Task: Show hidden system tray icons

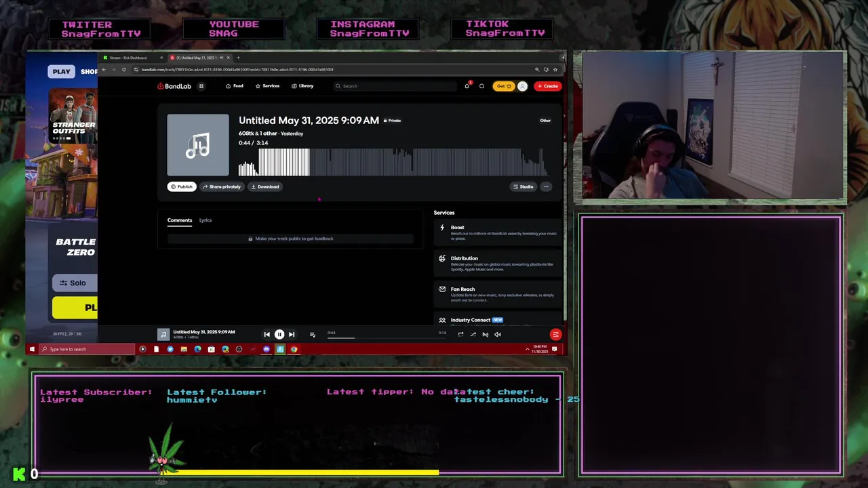Action: point(527,349)
